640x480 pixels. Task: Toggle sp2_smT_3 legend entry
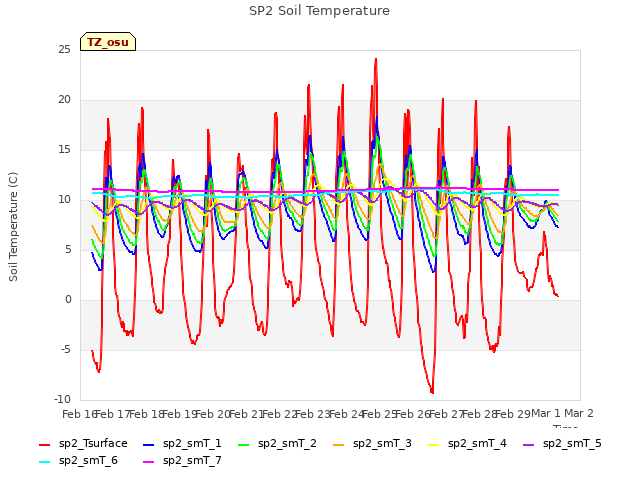[x=372, y=444]
